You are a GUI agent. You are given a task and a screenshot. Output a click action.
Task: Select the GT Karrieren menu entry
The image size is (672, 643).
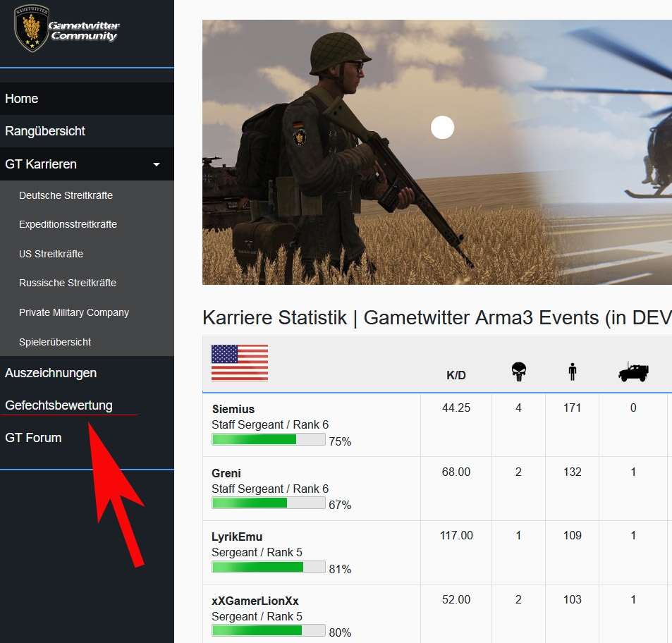87,164
